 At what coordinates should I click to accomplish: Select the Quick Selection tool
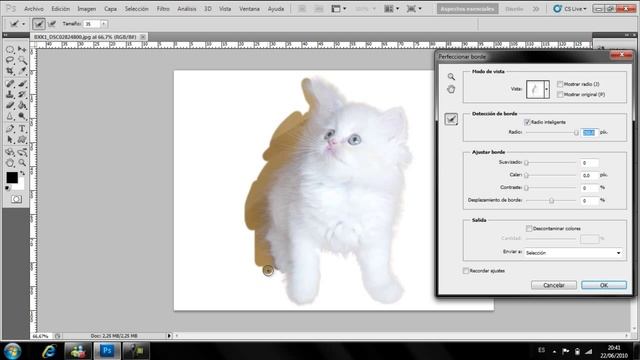pos(22,60)
